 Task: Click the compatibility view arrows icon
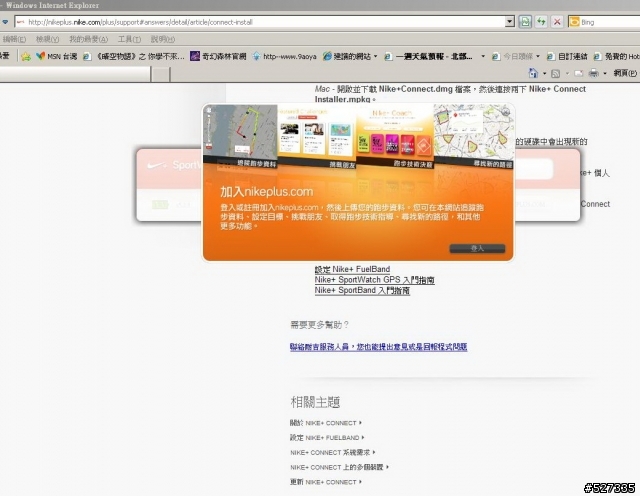tap(541, 22)
